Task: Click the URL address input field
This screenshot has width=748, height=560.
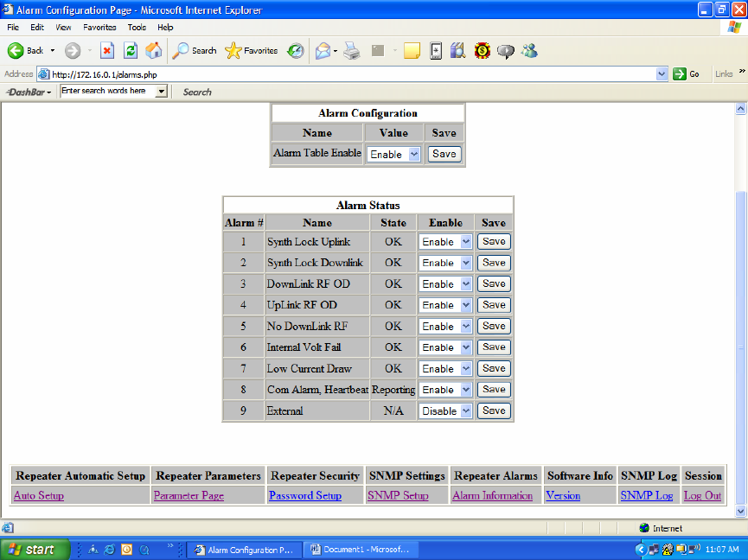Action: pyautogui.click(x=353, y=74)
